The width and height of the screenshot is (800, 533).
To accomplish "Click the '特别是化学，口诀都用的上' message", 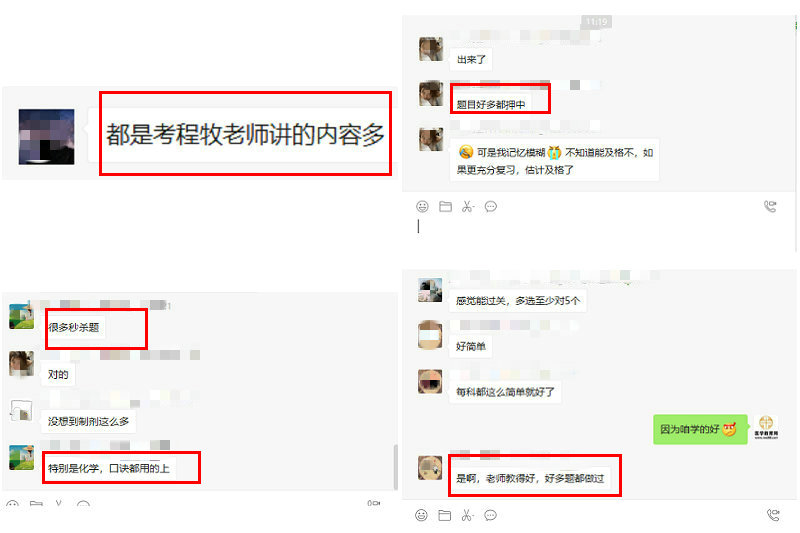I will click(109, 468).
